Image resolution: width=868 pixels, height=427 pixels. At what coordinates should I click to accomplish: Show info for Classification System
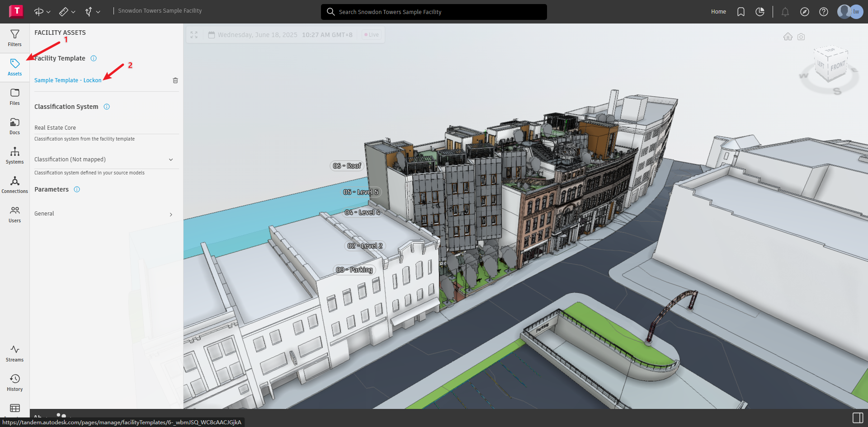[107, 107]
